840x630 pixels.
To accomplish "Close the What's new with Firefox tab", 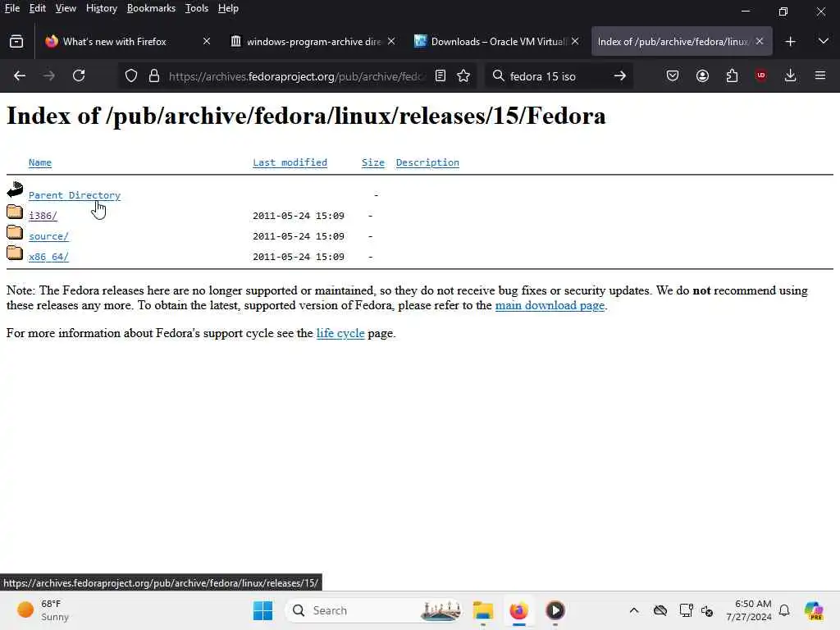I will (x=207, y=41).
